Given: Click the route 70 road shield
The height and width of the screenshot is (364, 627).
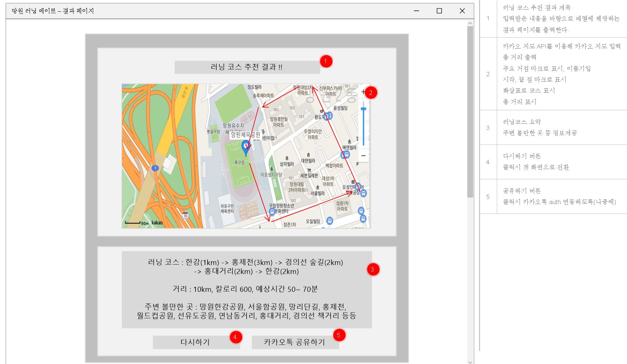Looking at the screenshot, I should 185,215.
